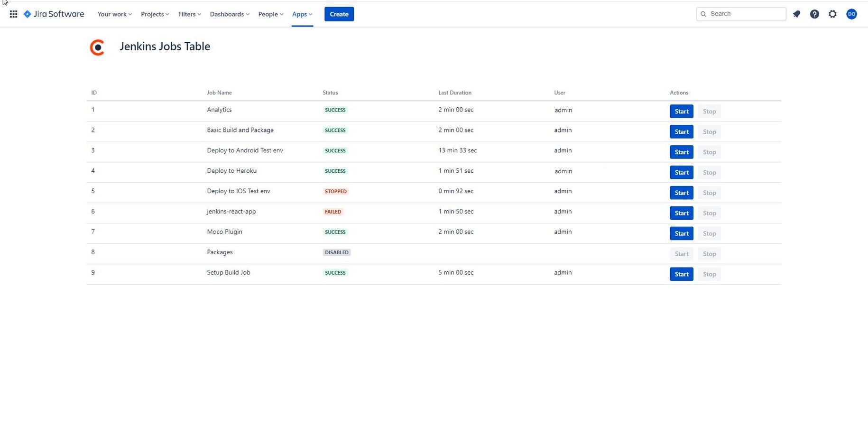Click the STOPPED status badge
The image size is (868, 427).
(335, 192)
